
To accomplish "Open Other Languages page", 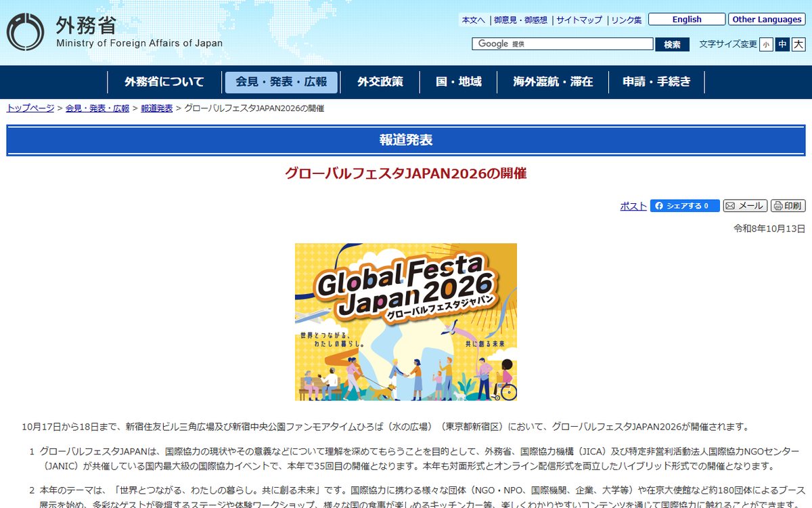I will (767, 20).
